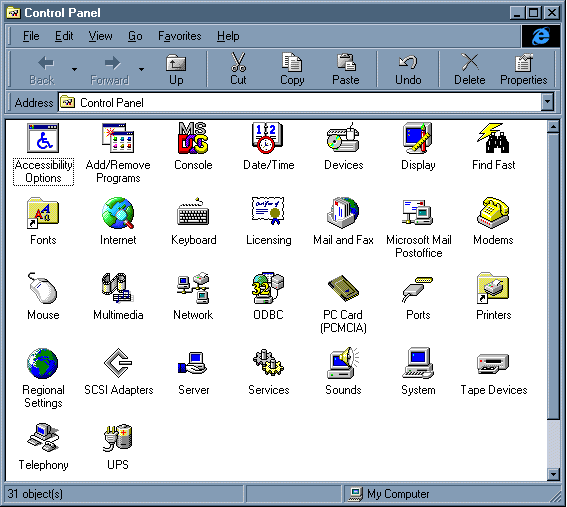
Task: Open the File menu
Action: pos(31,36)
